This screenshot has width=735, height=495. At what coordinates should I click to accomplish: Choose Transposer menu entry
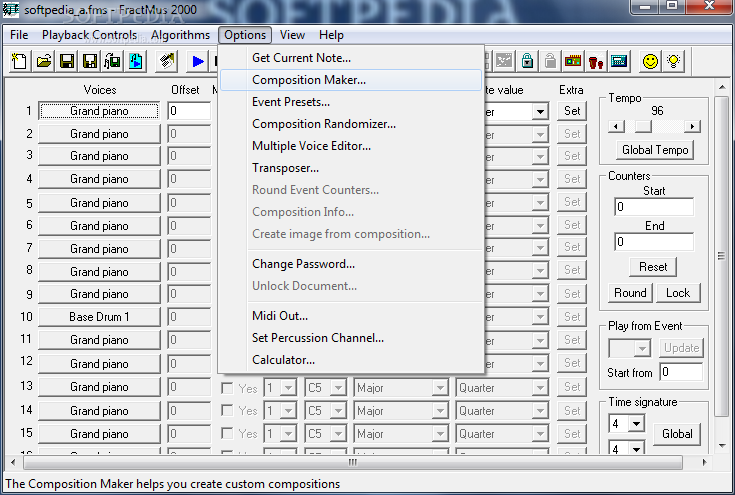coord(351,168)
